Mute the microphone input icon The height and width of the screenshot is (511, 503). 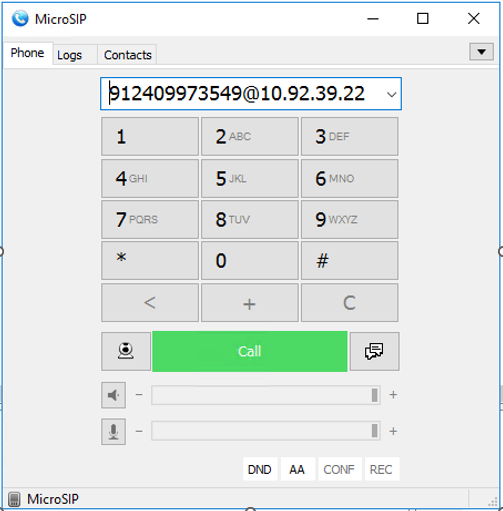point(113,431)
